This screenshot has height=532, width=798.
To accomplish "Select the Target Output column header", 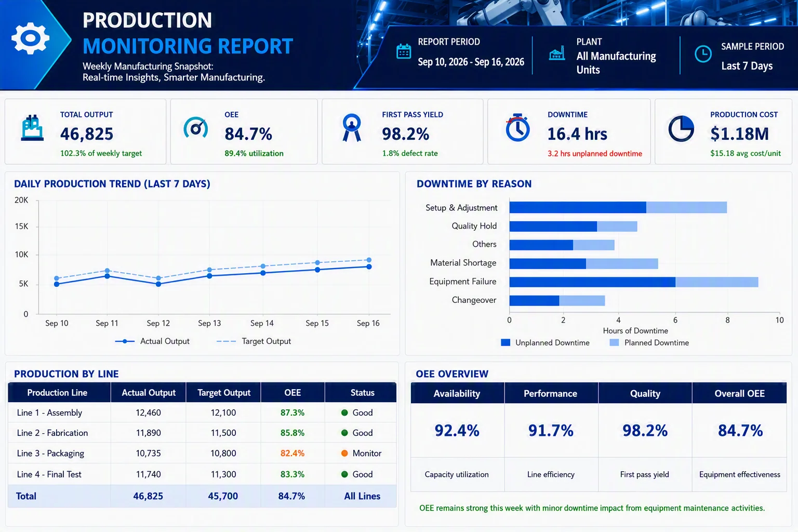I will coord(224,393).
